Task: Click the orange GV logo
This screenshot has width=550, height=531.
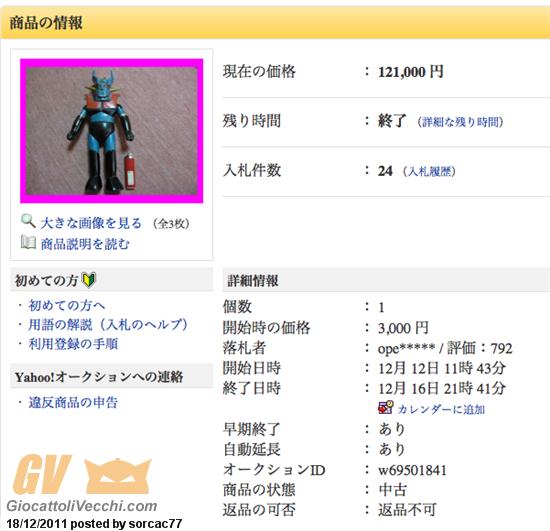Action: pyautogui.click(x=42, y=474)
